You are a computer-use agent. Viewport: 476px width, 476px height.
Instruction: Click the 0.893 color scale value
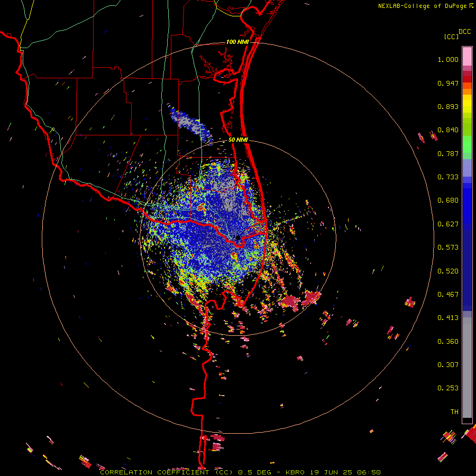[448, 106]
